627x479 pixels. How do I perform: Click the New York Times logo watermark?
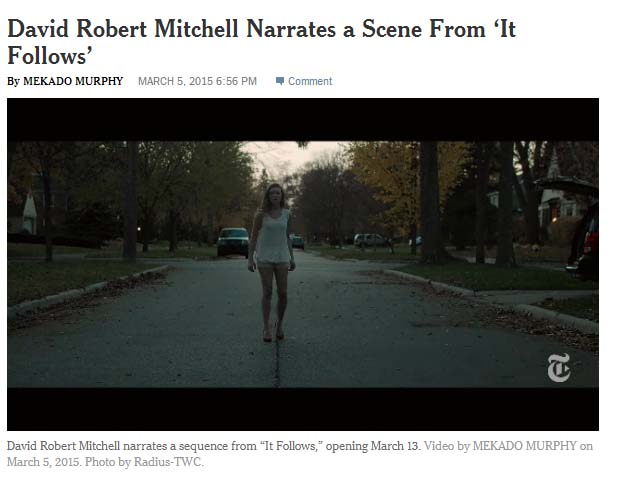coord(559,367)
